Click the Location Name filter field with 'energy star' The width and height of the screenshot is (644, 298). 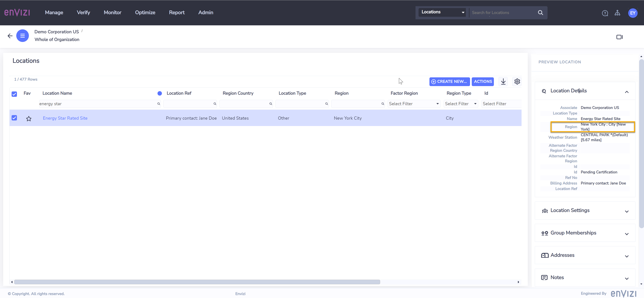pyautogui.click(x=100, y=104)
